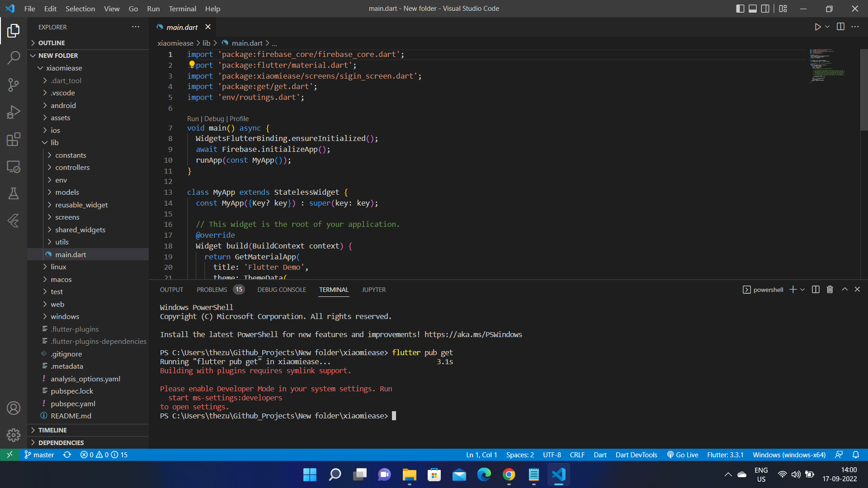The image size is (868, 488).
Task: Expand the screens folder
Action: [x=67, y=217]
